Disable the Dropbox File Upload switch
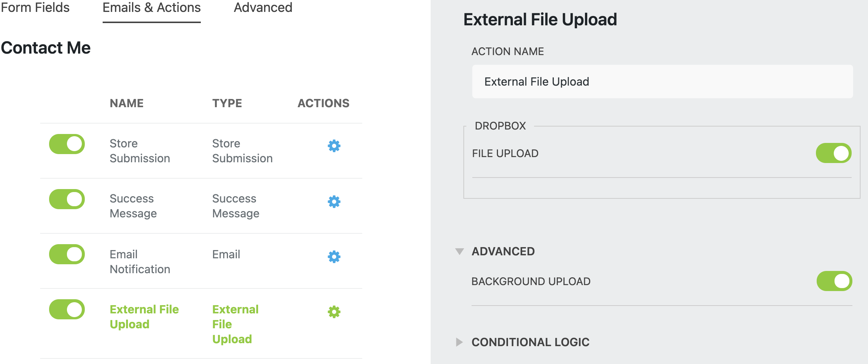Image resolution: width=868 pixels, height=364 pixels. [x=833, y=153]
